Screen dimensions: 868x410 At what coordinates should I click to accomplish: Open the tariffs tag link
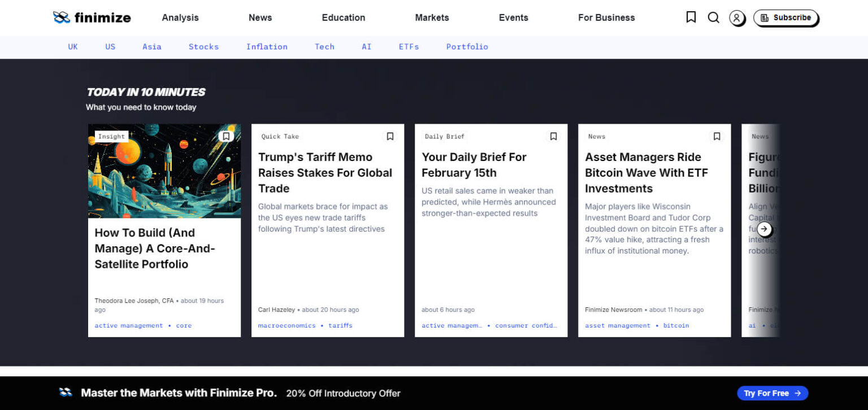340,325
